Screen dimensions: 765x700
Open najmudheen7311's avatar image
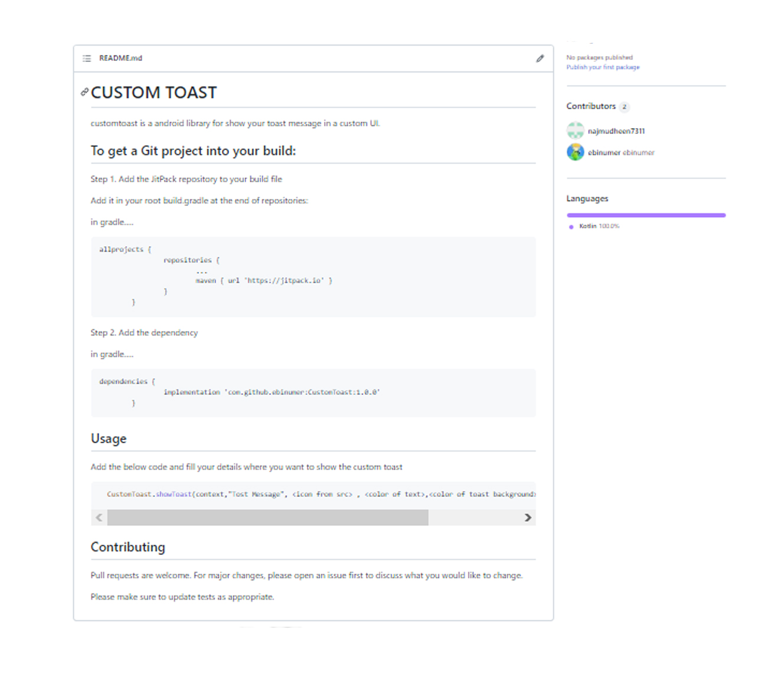pos(575,130)
